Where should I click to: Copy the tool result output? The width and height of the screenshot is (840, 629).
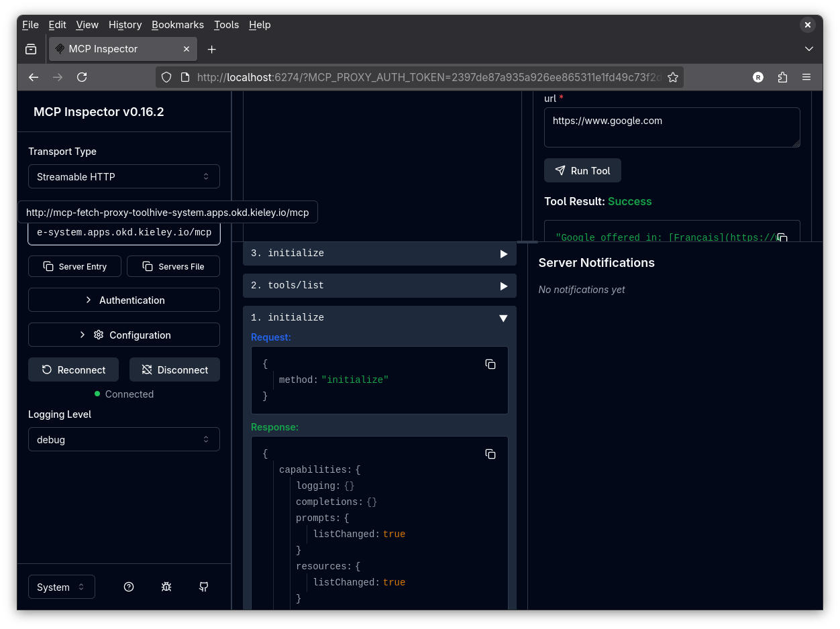[782, 237]
